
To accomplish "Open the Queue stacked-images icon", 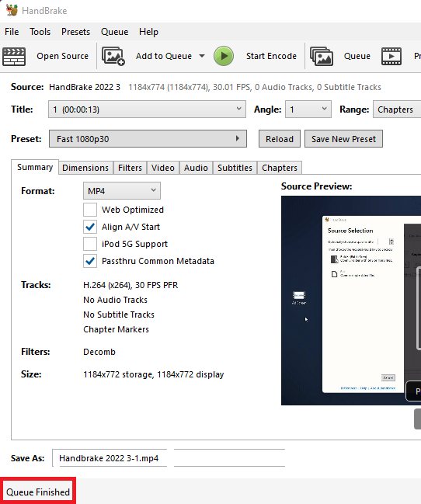I will point(322,56).
